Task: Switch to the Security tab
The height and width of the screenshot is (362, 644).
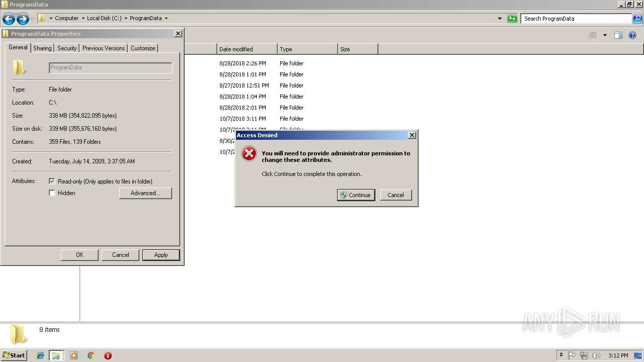Action: 67,48
